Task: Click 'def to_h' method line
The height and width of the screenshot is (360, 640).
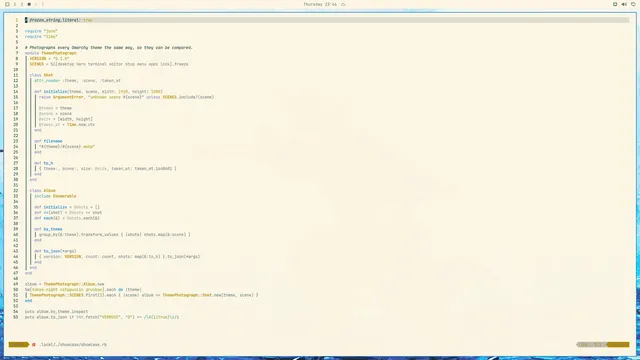Action: 44,163
